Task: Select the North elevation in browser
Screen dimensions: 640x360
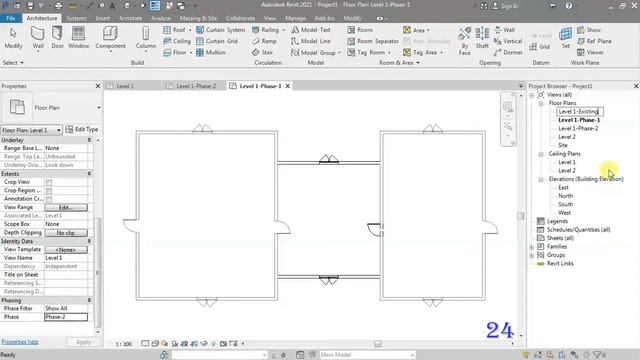Action: 565,196
